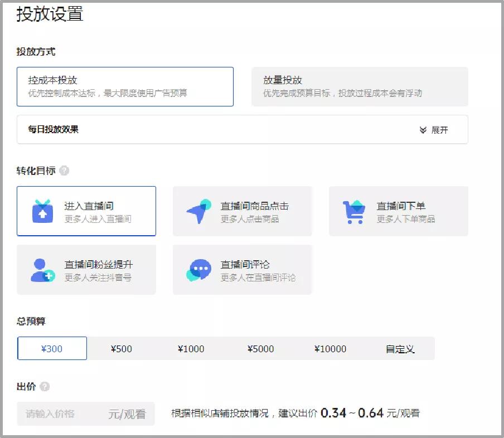Click the add-follower icon for 直播间粉丝提升
Viewport: 504px width, 438px height.
click(42, 270)
